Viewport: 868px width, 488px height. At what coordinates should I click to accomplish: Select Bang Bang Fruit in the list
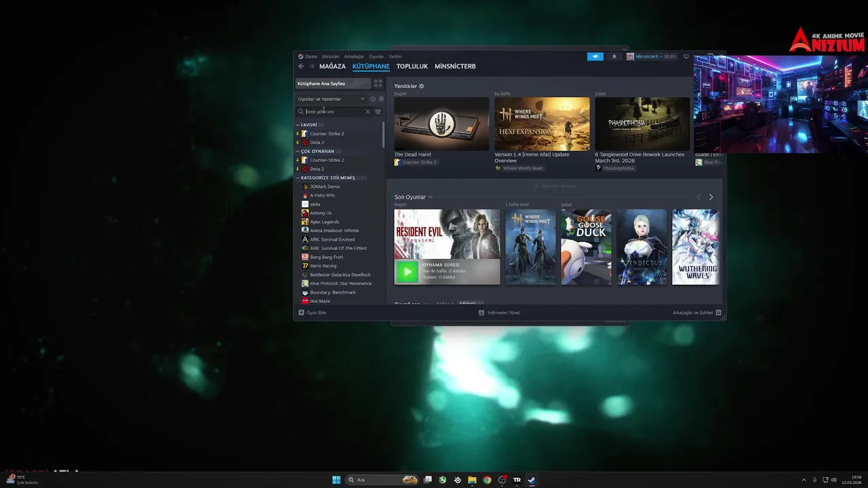[x=326, y=257]
